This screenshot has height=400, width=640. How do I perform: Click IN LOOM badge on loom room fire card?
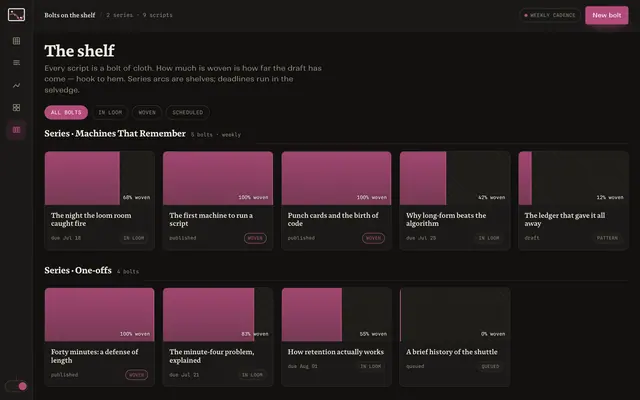[x=133, y=238]
